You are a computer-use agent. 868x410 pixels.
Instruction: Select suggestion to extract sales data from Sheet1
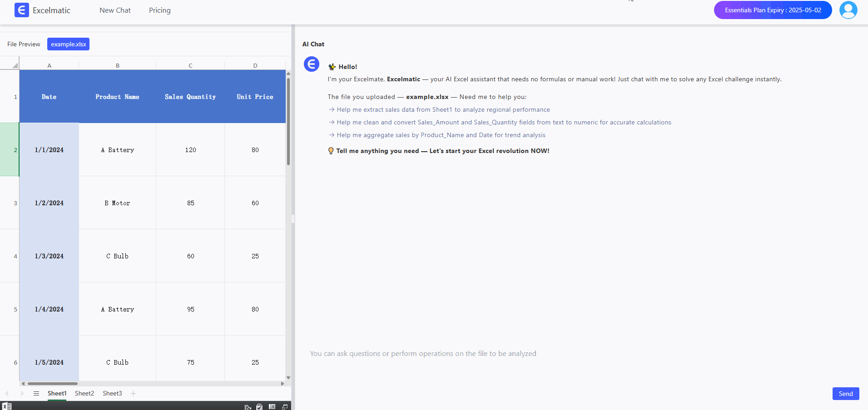tap(443, 109)
